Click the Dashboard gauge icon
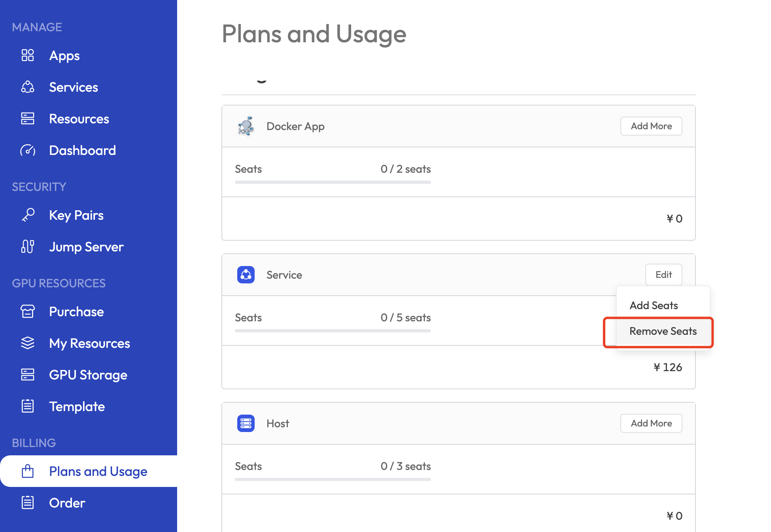This screenshot has height=532, width=771. tap(27, 150)
